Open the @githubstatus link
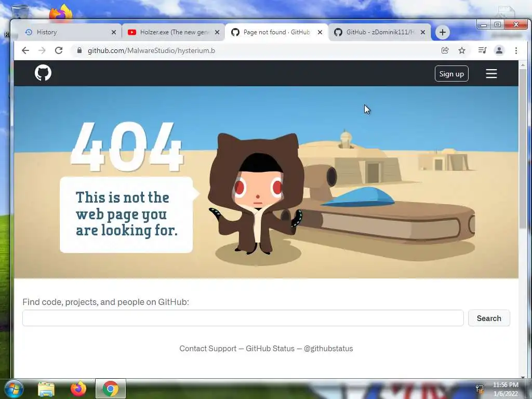 coord(328,349)
